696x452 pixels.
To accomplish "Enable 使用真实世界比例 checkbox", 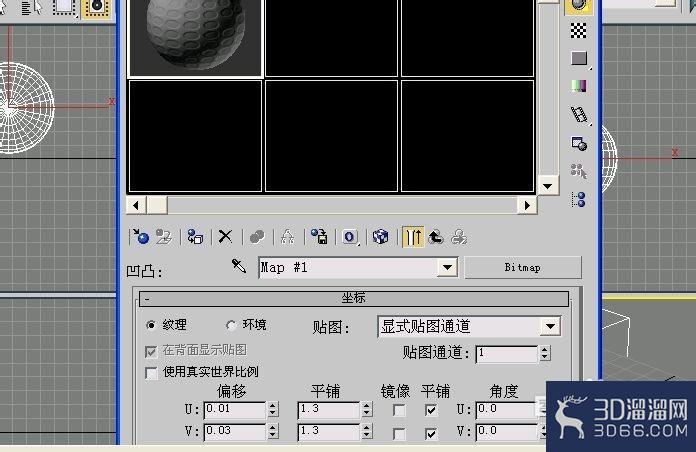I will tap(151, 373).
